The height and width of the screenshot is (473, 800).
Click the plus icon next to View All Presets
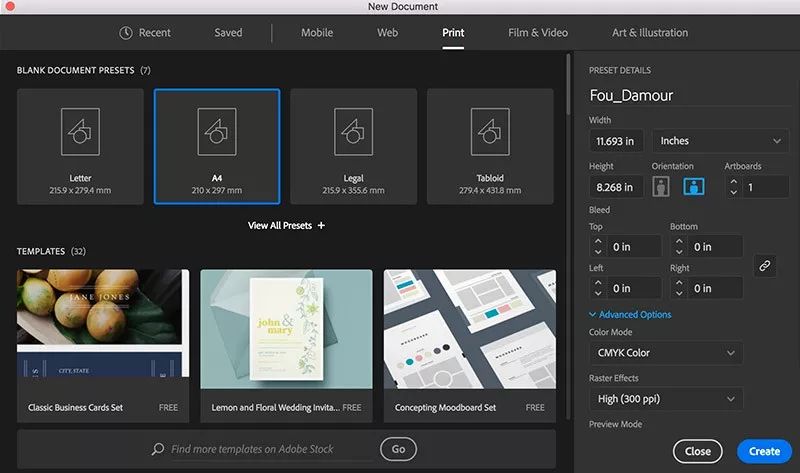pos(321,226)
